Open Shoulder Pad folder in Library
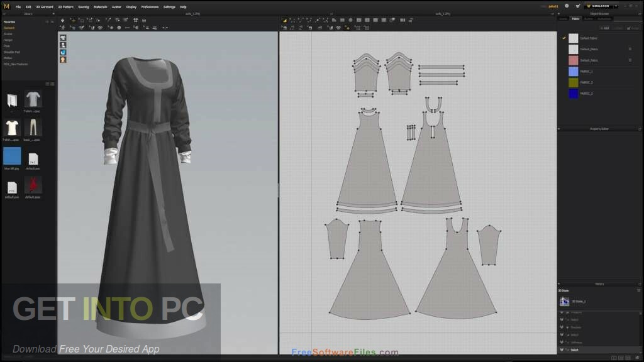The width and height of the screenshot is (644, 362). [x=12, y=52]
